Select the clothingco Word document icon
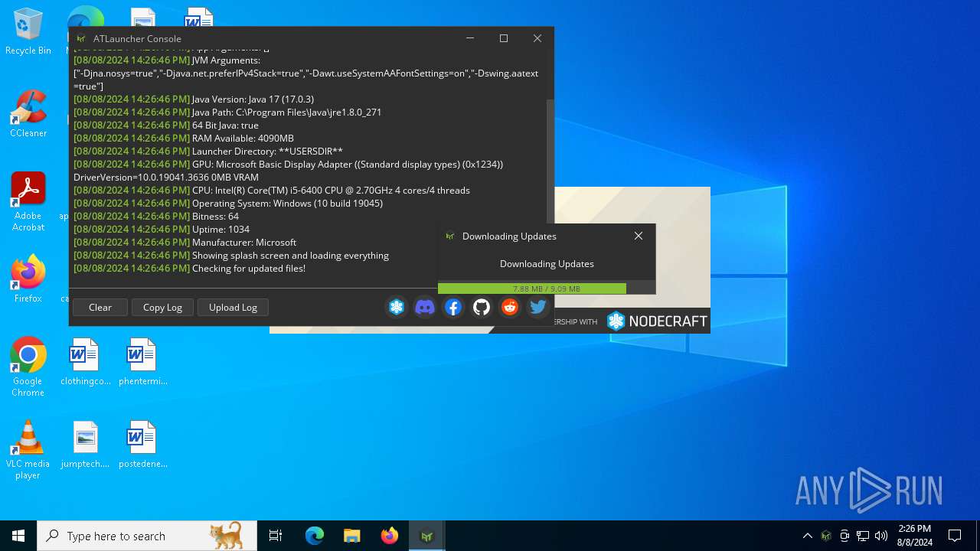Image resolution: width=980 pixels, height=551 pixels. [85, 362]
